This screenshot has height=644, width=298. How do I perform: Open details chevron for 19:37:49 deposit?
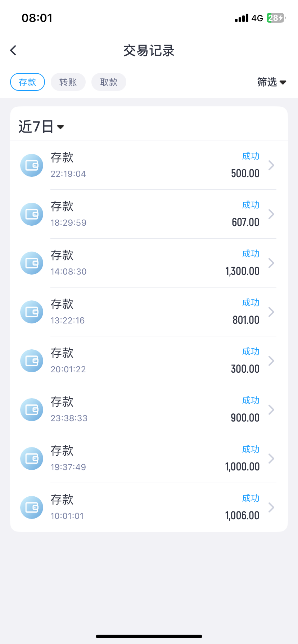click(x=271, y=459)
